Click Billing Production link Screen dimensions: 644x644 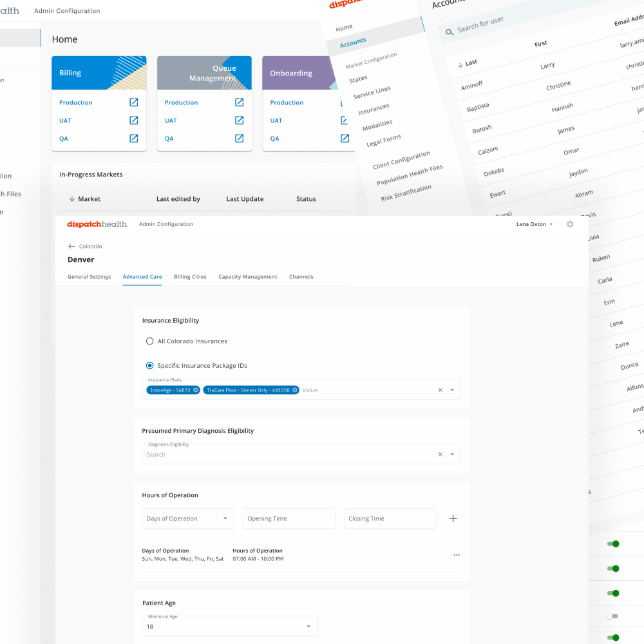[75, 102]
